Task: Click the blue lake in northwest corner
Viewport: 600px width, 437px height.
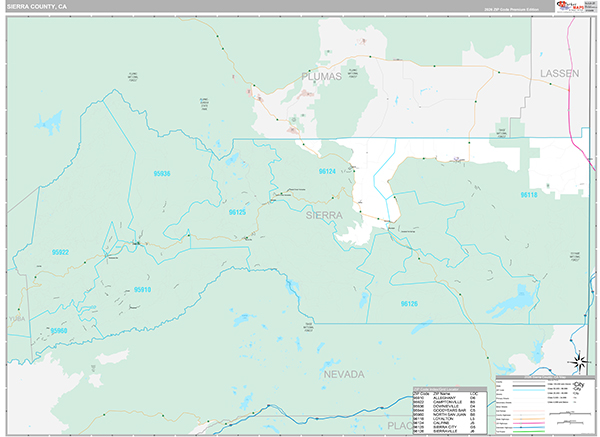Action: click(49, 122)
